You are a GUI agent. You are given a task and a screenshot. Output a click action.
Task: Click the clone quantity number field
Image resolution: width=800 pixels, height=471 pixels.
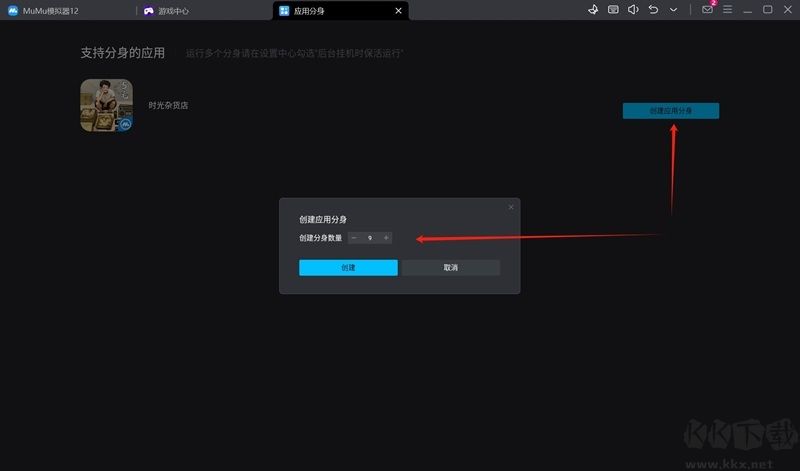point(370,238)
